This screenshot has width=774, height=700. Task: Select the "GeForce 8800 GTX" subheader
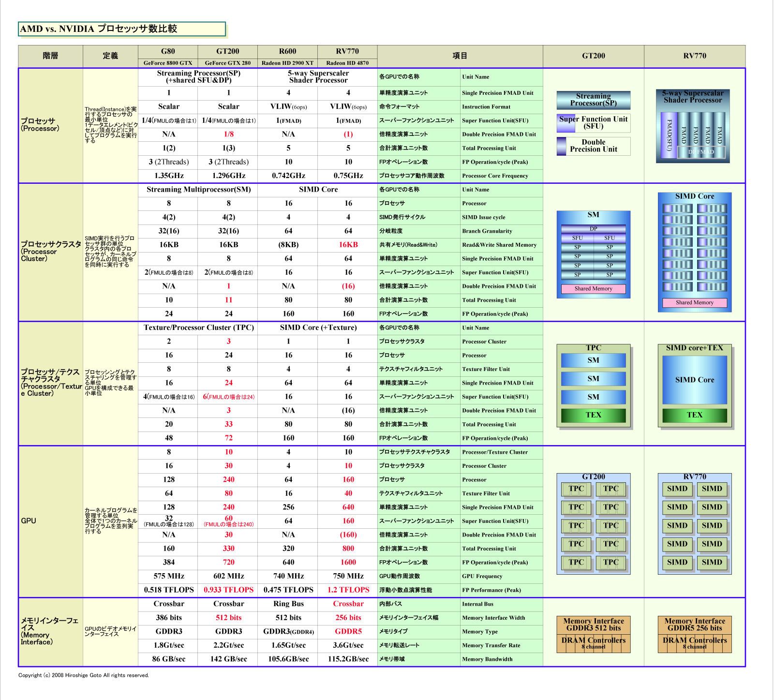[x=168, y=63]
